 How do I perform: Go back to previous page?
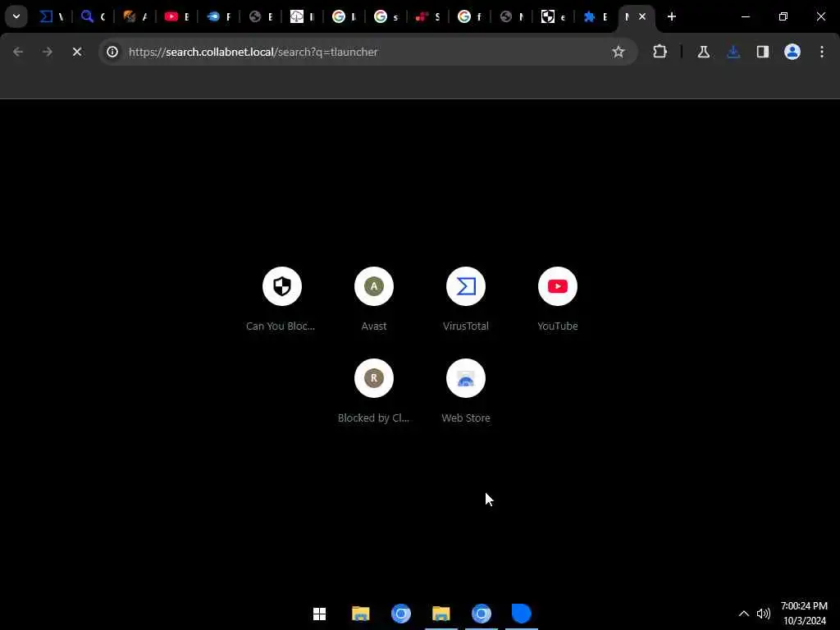click(18, 52)
